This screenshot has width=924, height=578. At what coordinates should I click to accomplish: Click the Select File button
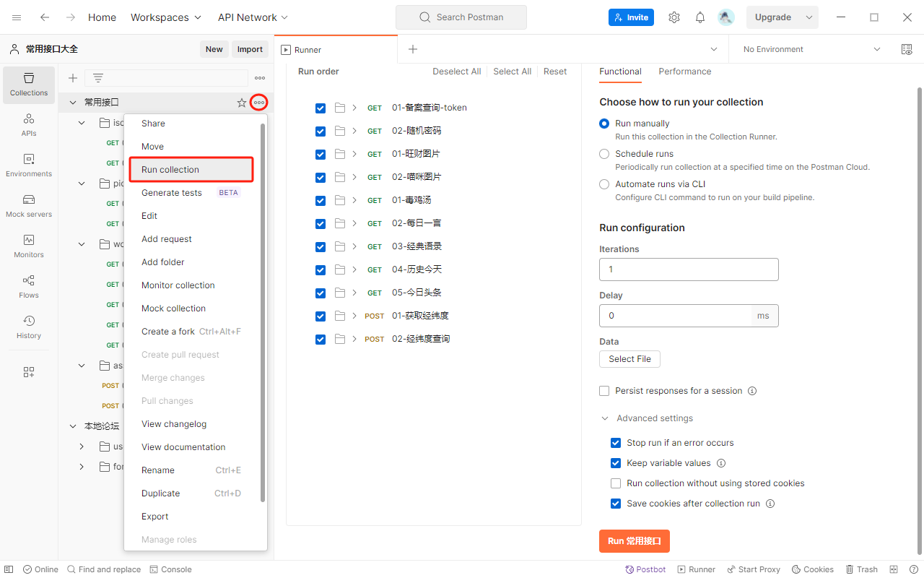629,359
